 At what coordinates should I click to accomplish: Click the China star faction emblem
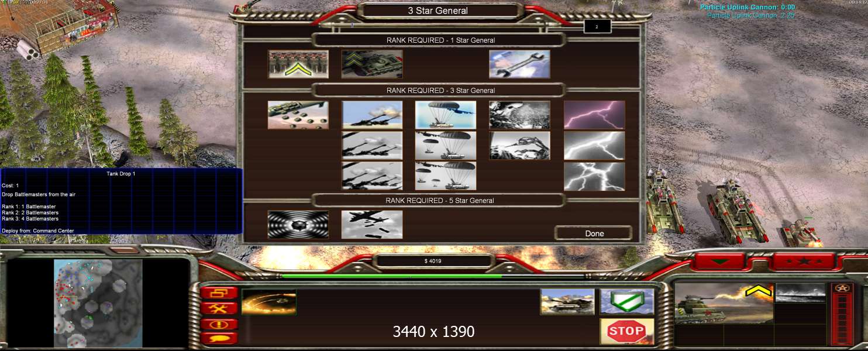pos(842,288)
